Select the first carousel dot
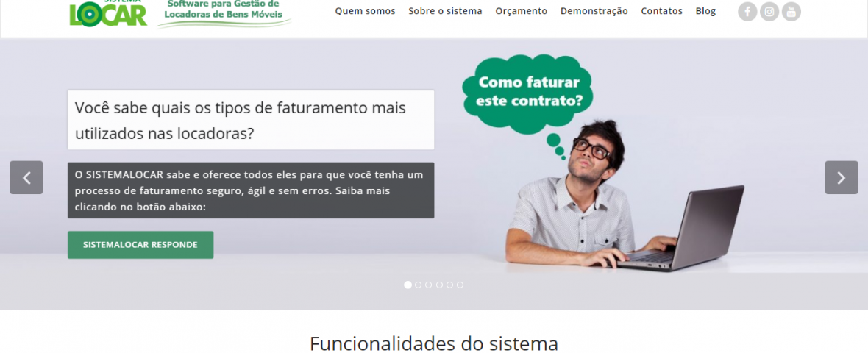The height and width of the screenshot is (353, 868). coord(408,285)
